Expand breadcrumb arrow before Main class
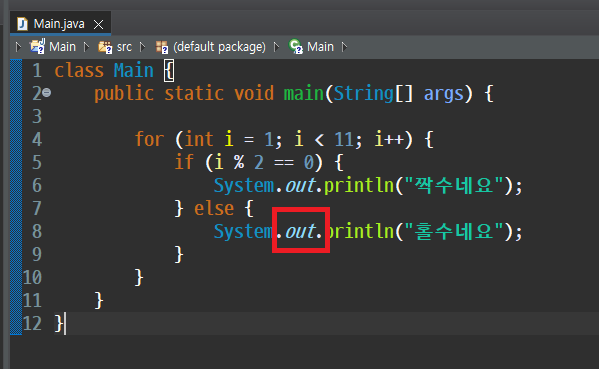This screenshot has width=599, height=369. pyautogui.click(x=276, y=47)
